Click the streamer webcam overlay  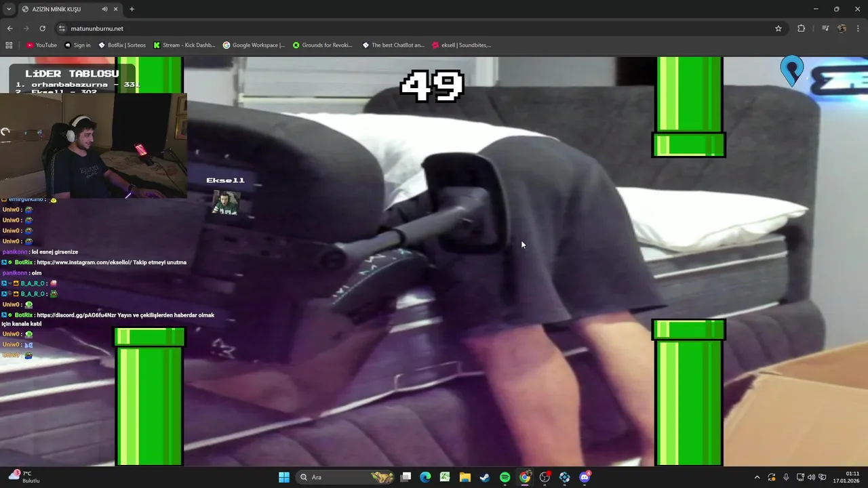coord(94,145)
